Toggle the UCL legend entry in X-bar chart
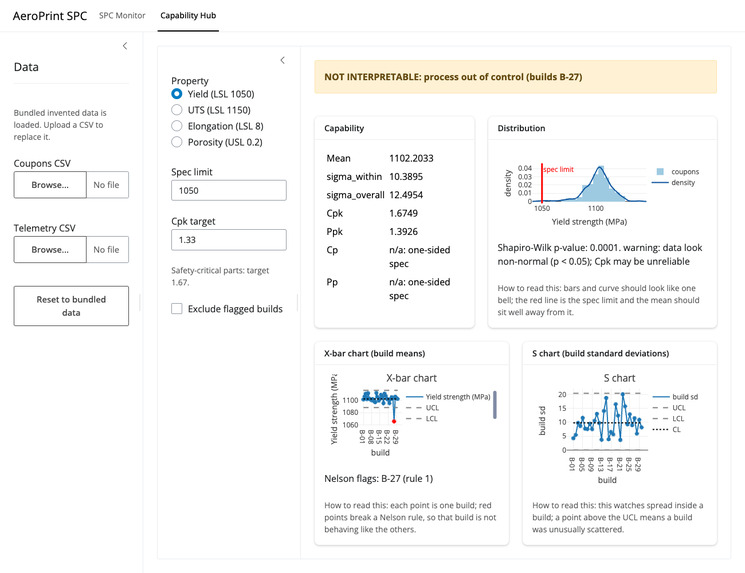 coord(423,408)
